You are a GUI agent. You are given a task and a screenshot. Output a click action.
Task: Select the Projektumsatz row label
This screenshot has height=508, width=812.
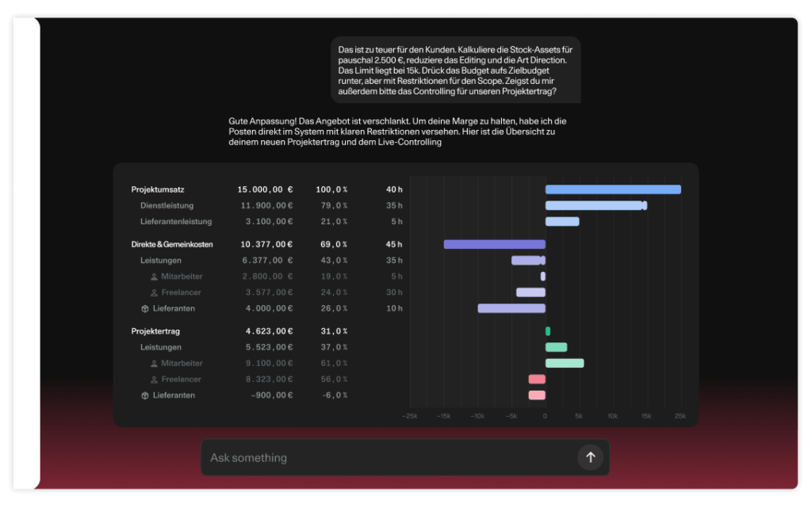[x=158, y=189]
